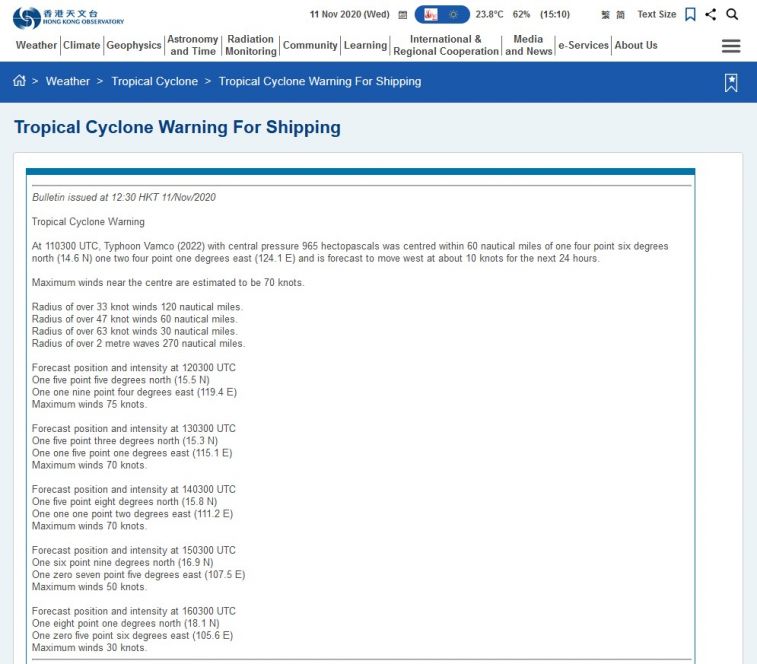
Task: Expand the Astronomy and Time menu
Action: pyautogui.click(x=192, y=45)
